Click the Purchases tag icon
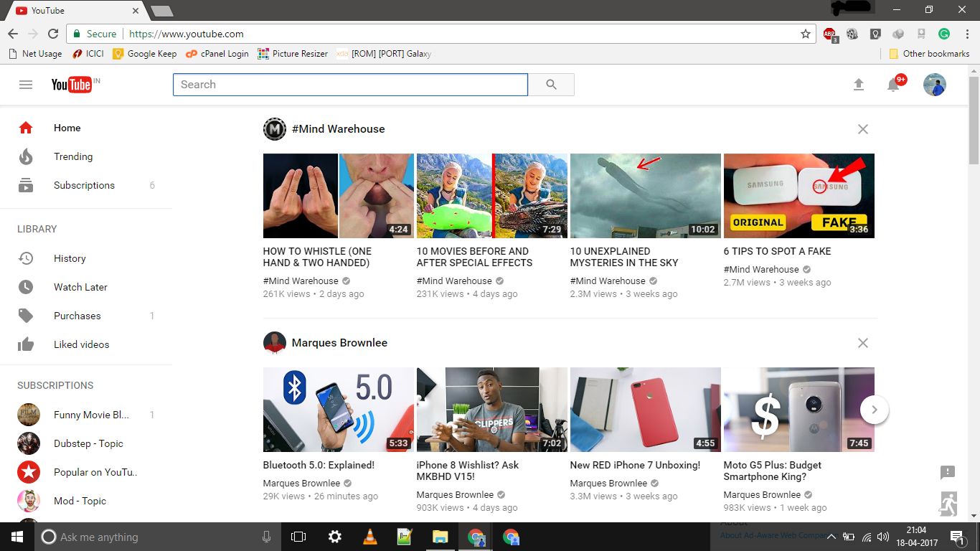This screenshot has width=980, height=551. pyautogui.click(x=26, y=316)
